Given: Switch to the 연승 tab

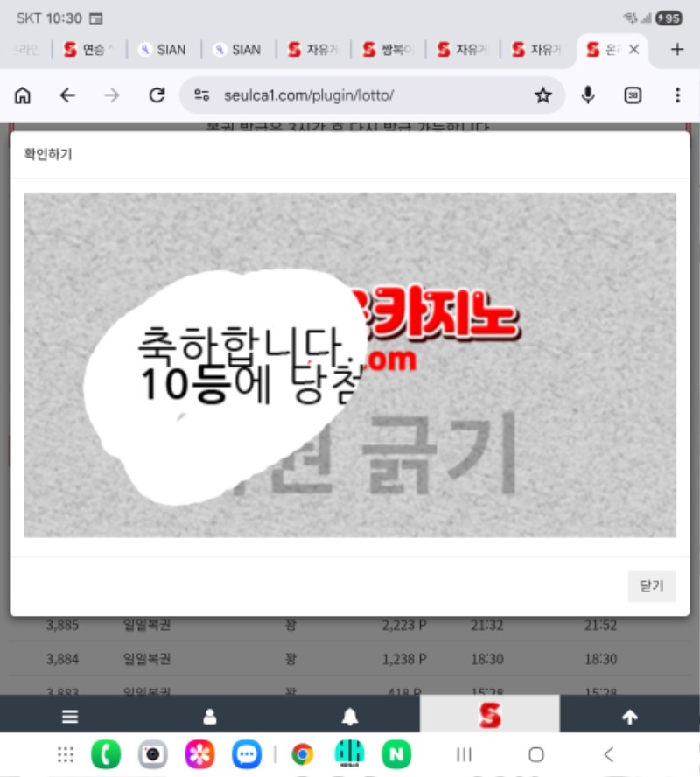Looking at the screenshot, I should pyautogui.click(x=90, y=50).
